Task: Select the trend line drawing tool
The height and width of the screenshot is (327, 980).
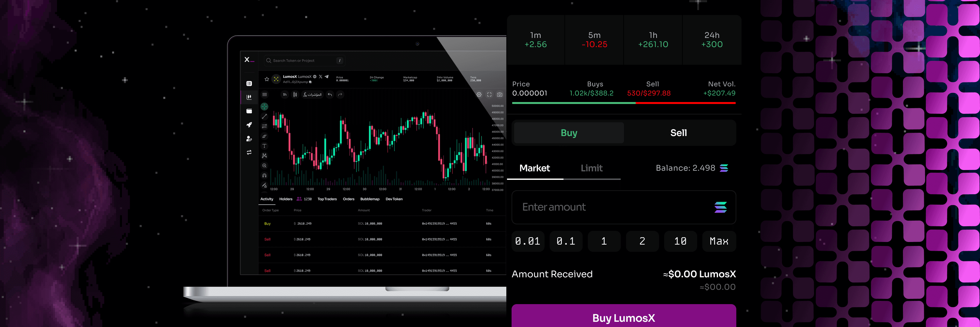Action: point(264,116)
